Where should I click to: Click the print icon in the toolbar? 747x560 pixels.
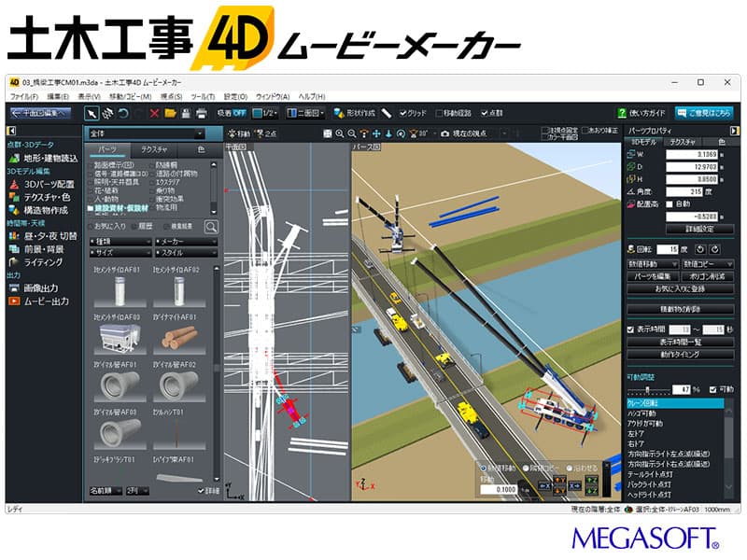pos(200,111)
